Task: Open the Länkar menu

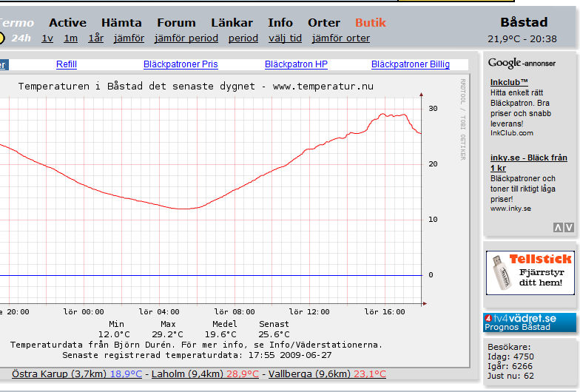Action: pyautogui.click(x=232, y=22)
